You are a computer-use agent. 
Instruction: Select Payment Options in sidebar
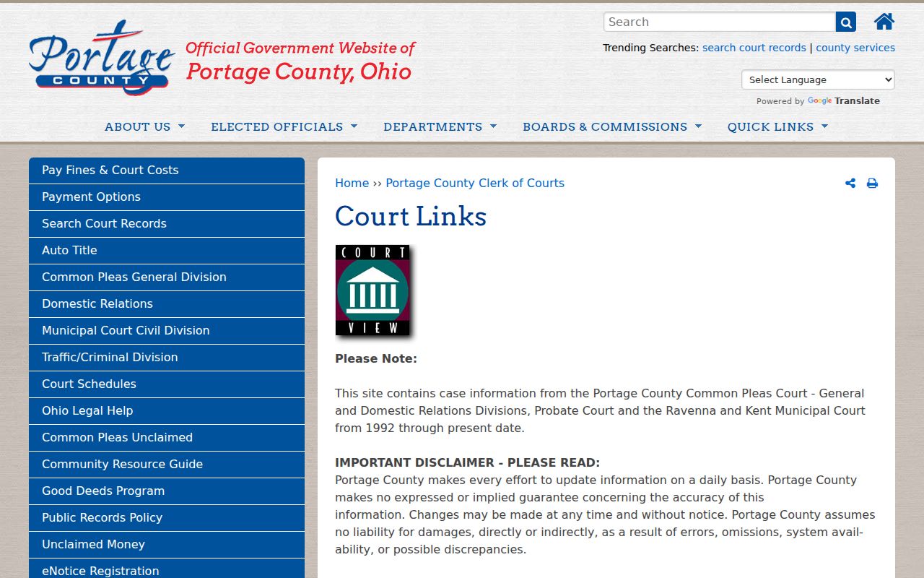coord(167,197)
